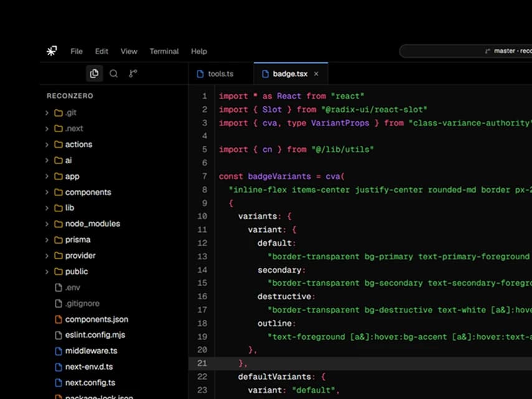Click the .git folder icon
Viewport: 532px width, 399px height.
tap(59, 112)
